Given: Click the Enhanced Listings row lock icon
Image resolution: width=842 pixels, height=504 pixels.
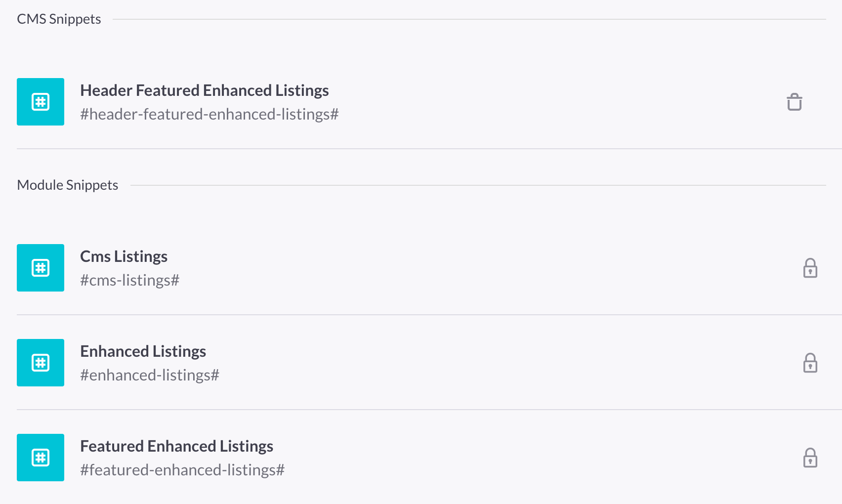Looking at the screenshot, I should coord(810,363).
